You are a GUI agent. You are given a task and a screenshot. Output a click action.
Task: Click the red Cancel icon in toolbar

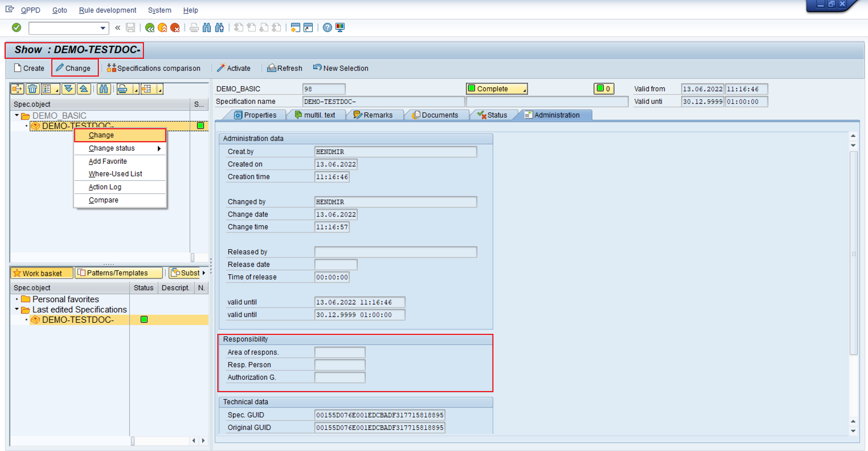pos(175,28)
